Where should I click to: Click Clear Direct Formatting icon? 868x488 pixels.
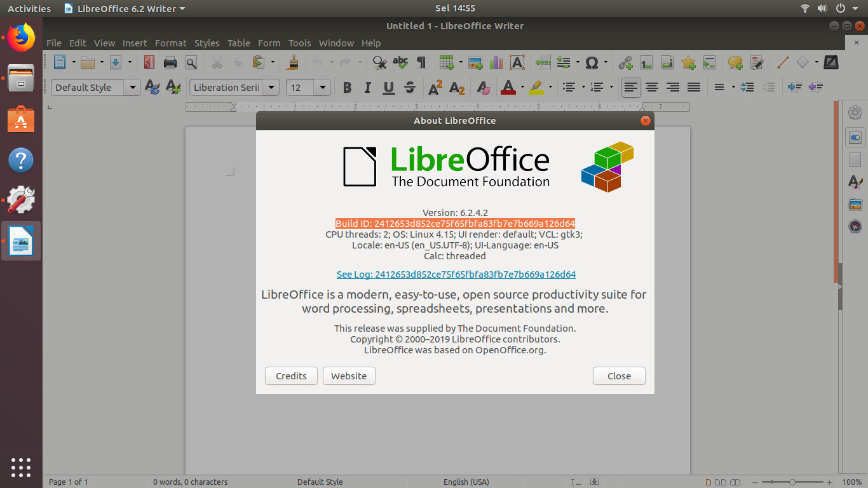[x=482, y=87]
